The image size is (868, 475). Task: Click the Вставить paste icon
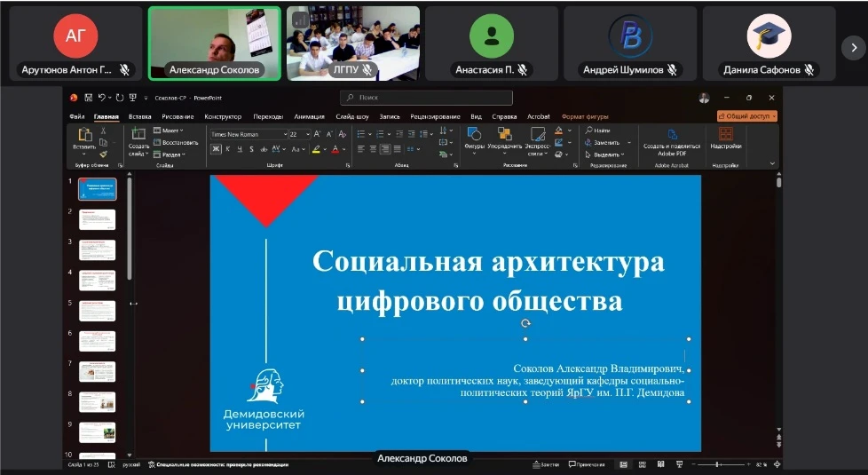tap(84, 135)
